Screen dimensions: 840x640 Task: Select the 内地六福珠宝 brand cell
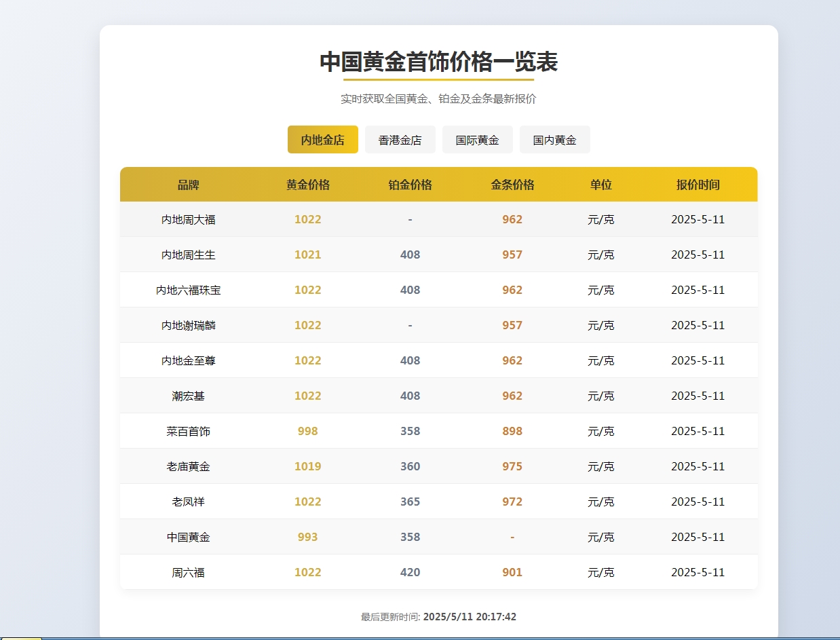pyautogui.click(x=189, y=290)
